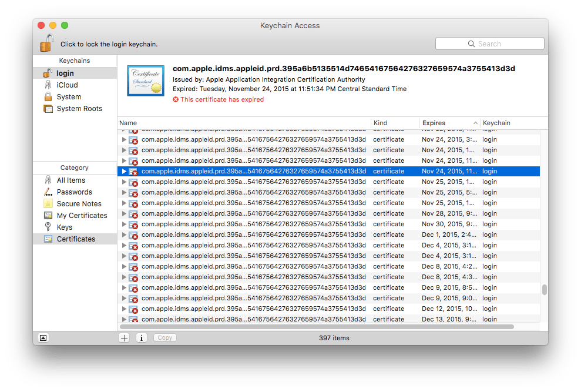The height and width of the screenshot is (392, 581).
Task: Sort the list by the Expires column header
Action: point(450,123)
